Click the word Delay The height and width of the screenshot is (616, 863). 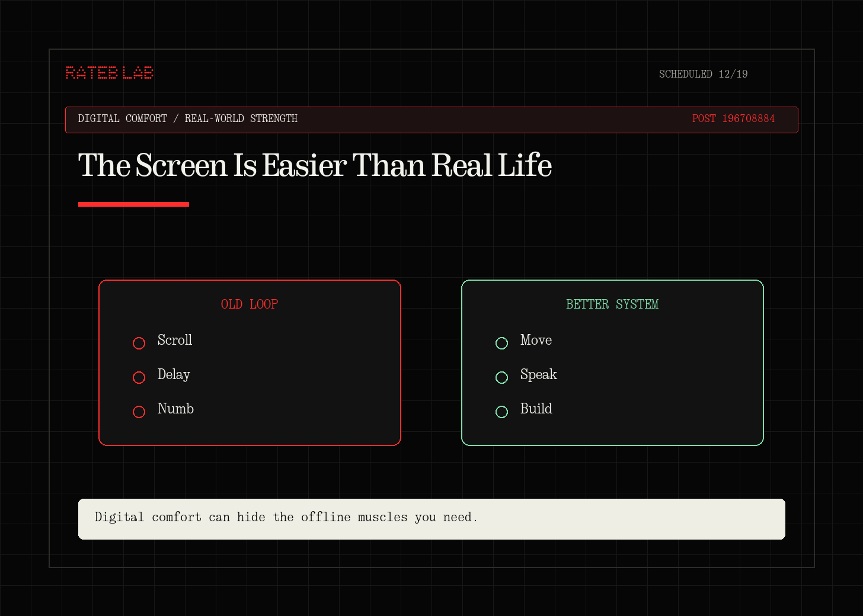click(x=174, y=375)
